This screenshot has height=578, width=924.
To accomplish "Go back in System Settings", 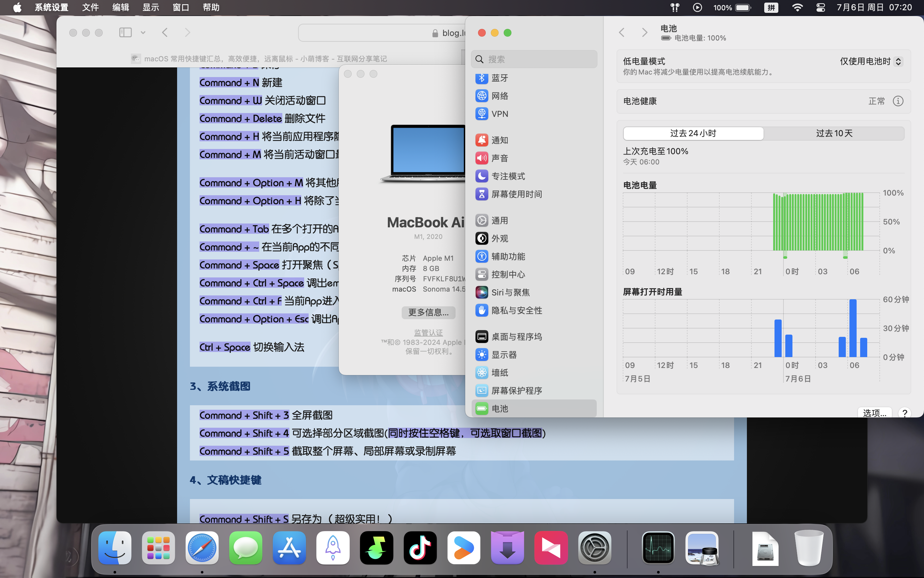I will click(x=621, y=32).
